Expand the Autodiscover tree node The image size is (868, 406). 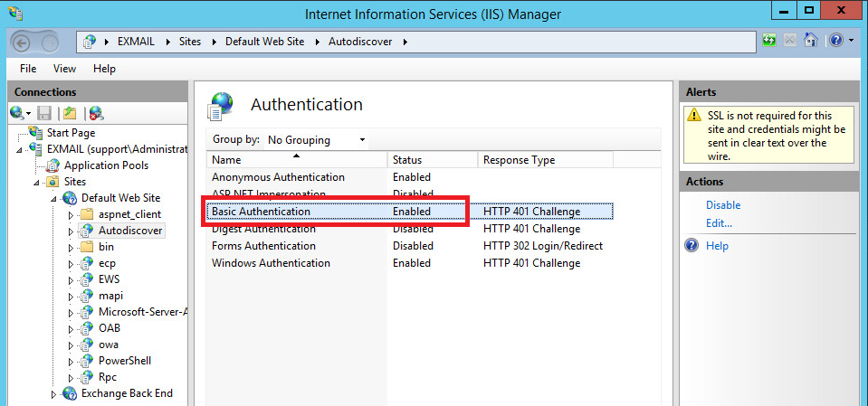[71, 231]
